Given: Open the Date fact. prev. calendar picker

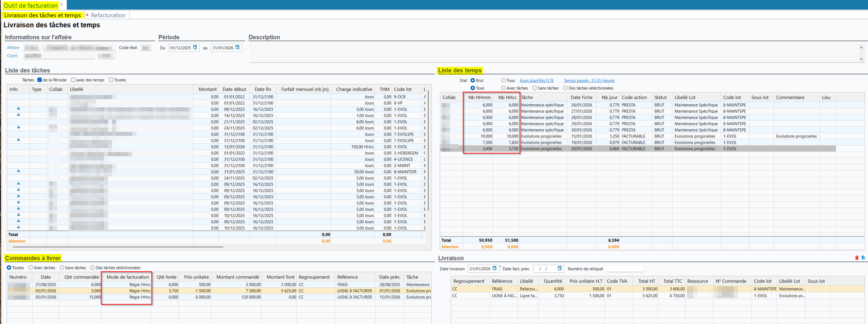Looking at the screenshot, I should (559, 268).
